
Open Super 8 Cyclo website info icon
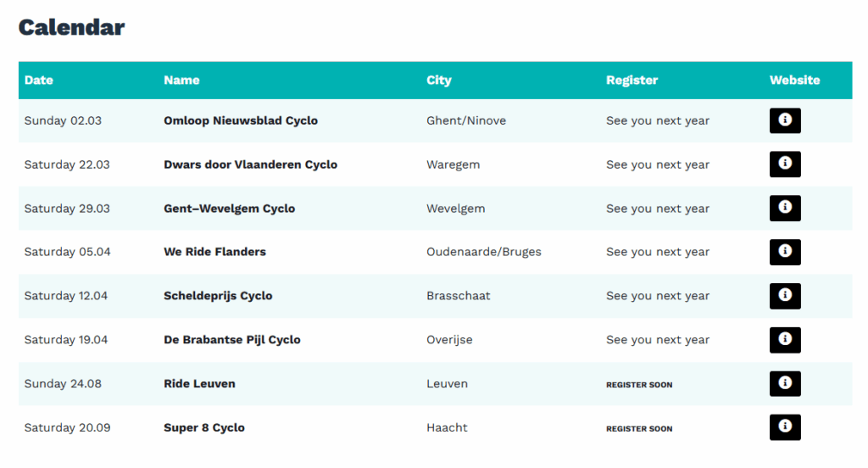click(785, 427)
